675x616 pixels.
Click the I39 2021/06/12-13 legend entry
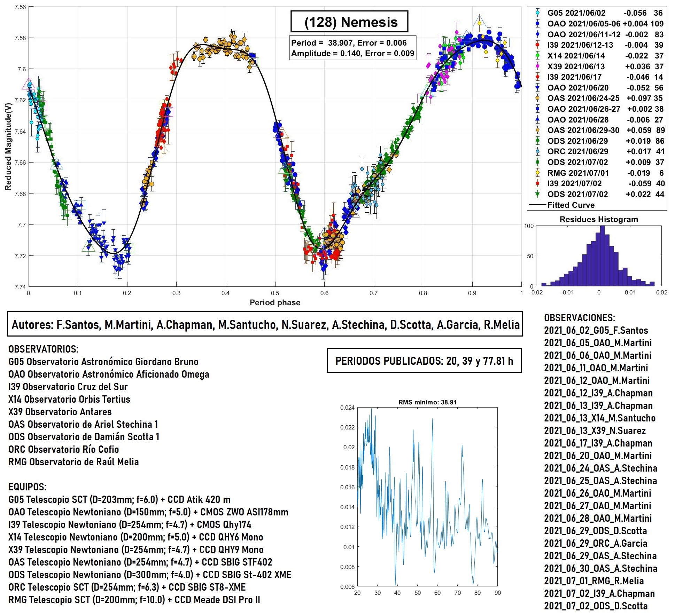[597, 45]
